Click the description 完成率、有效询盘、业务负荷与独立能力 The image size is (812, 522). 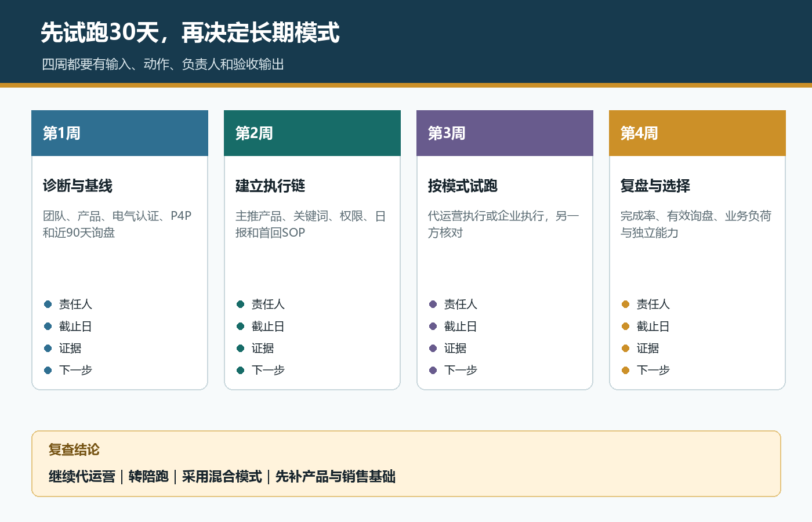696,224
